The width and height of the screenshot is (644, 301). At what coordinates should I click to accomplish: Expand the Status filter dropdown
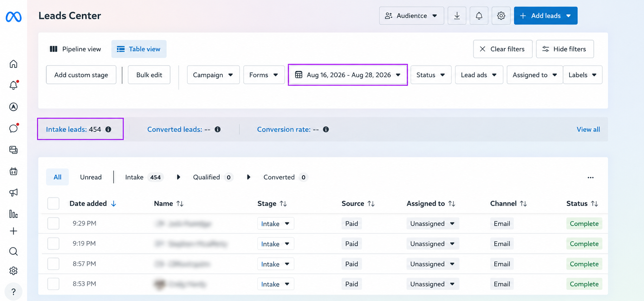point(431,75)
